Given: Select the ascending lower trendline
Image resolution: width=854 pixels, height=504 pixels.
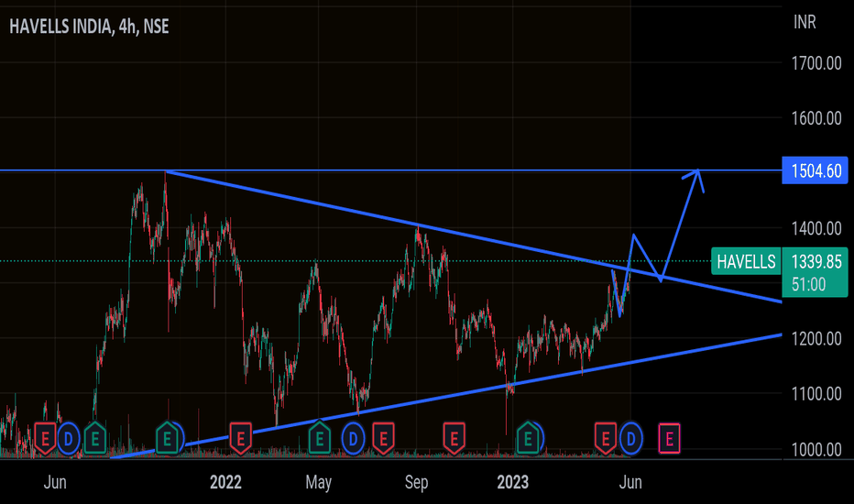Looking at the screenshot, I should tap(446, 396).
